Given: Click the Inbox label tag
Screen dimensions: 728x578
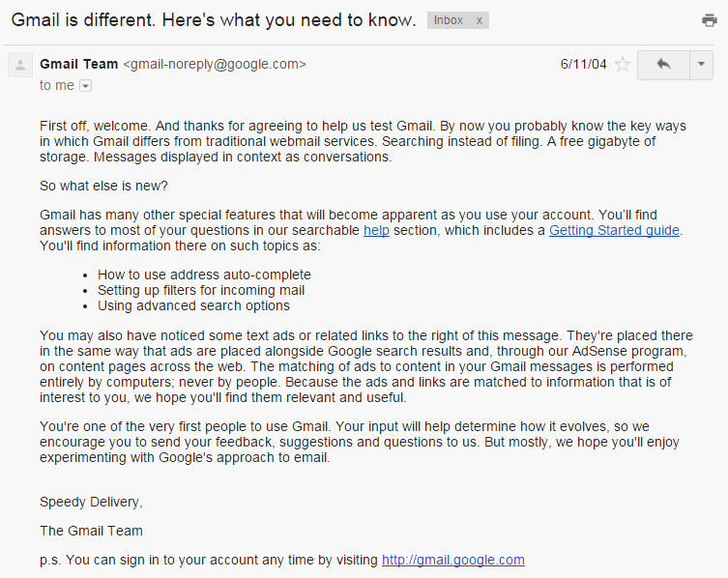Looking at the screenshot, I should click(x=448, y=20).
